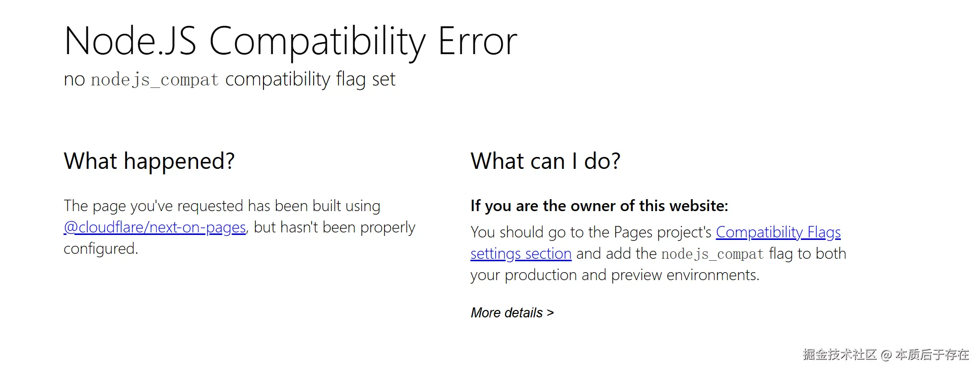Viewport: 980px width, 372px height.
Task: Click the "flag to both" text
Action: coord(807,254)
